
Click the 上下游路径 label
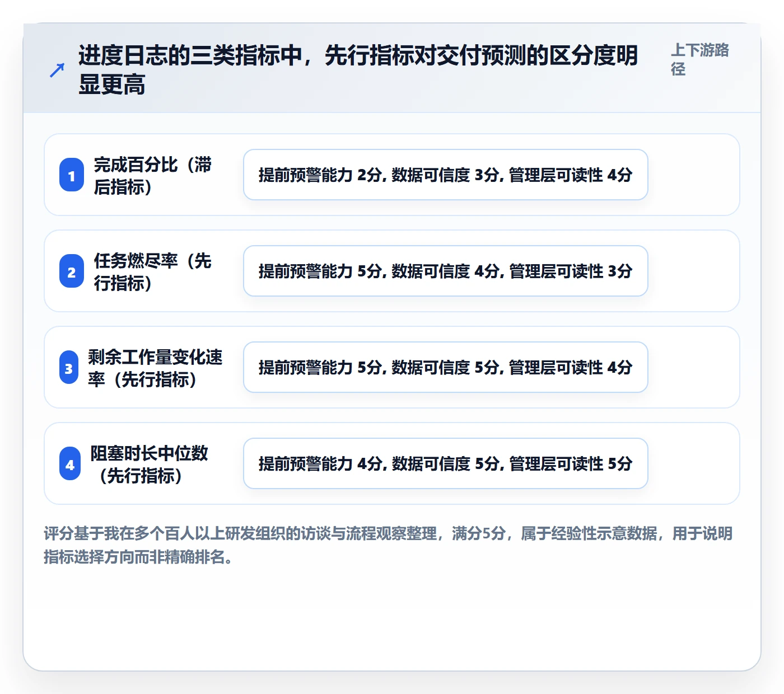pyautogui.click(x=700, y=59)
